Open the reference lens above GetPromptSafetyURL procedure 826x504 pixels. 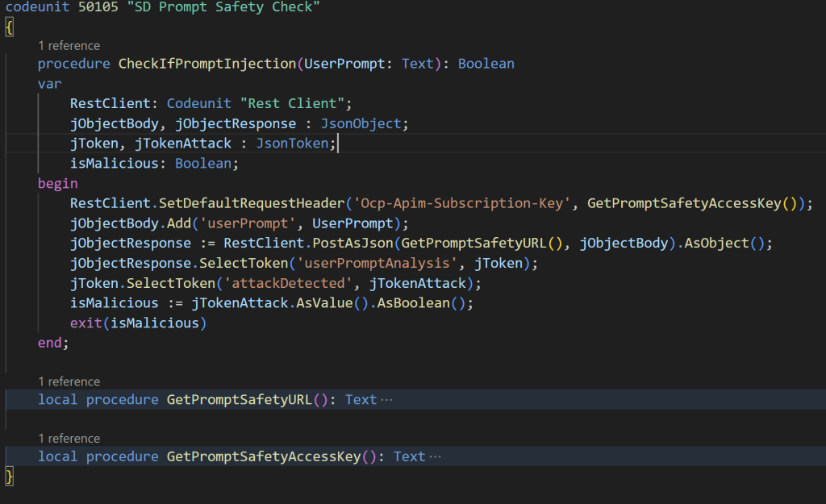(x=69, y=381)
